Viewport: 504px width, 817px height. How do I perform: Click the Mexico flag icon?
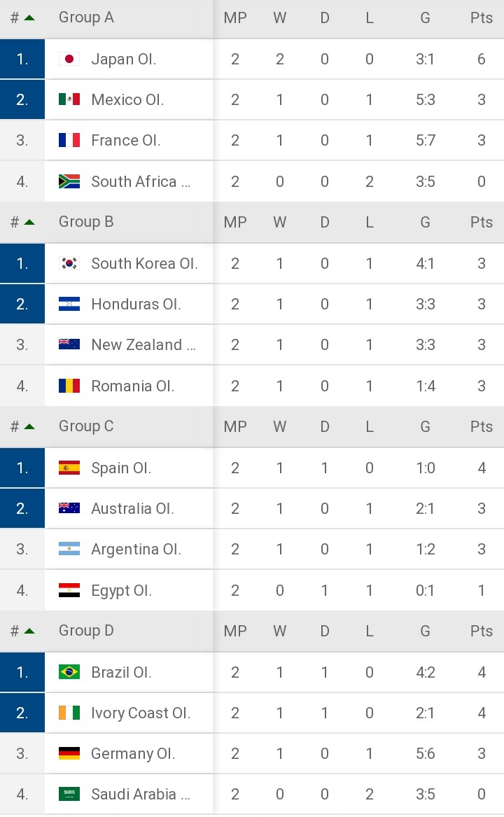click(69, 99)
